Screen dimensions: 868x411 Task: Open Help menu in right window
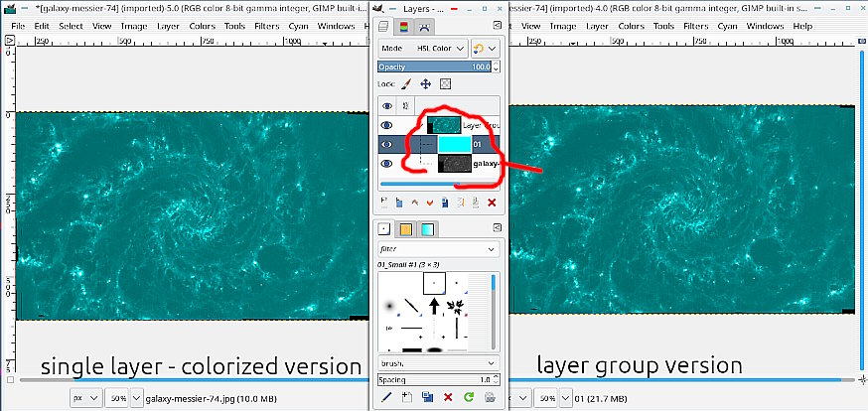pyautogui.click(x=802, y=26)
